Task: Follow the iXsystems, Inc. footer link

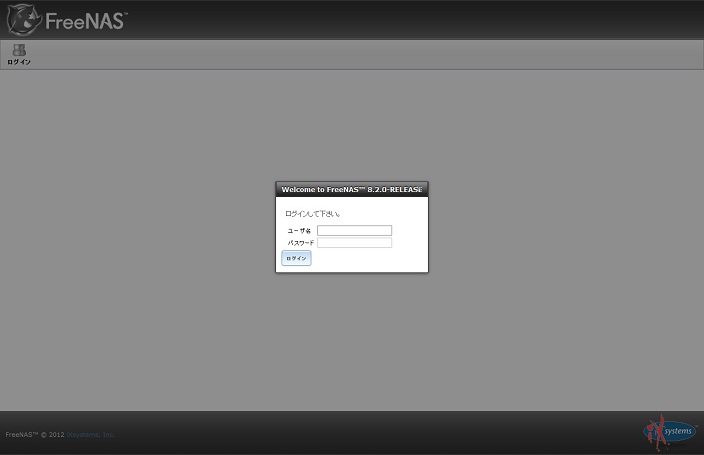Action: tap(90, 435)
